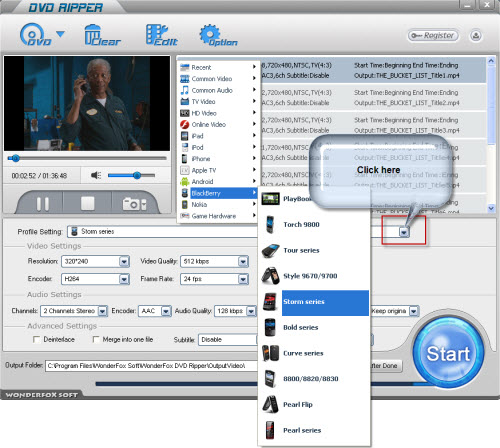Adjust the volume slider
The width and height of the screenshot is (500, 448).
pyautogui.click(x=131, y=175)
